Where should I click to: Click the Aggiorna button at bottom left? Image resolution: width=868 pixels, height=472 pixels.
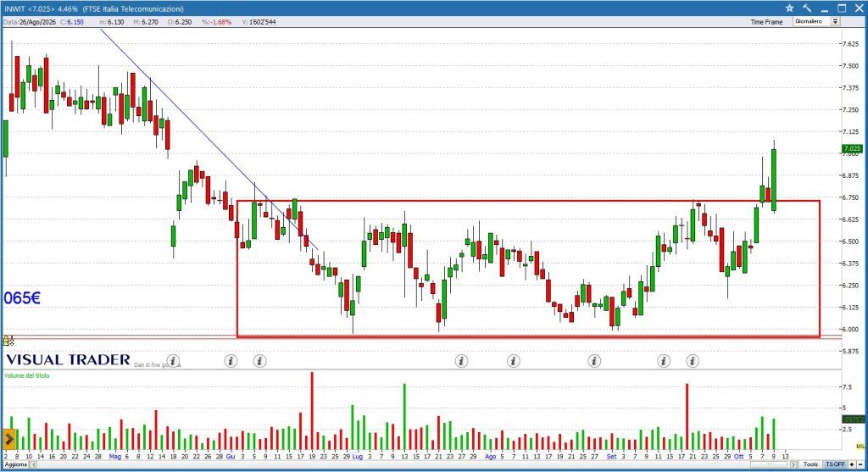pos(15,465)
